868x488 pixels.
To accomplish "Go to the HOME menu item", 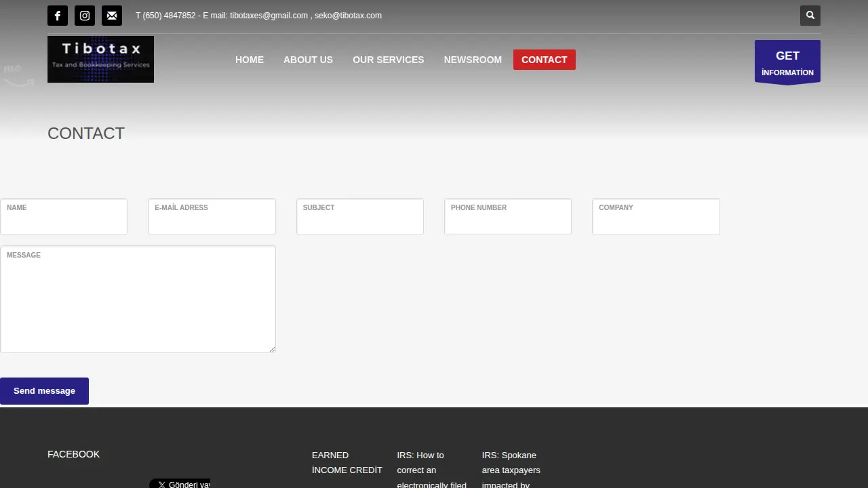I will (250, 60).
